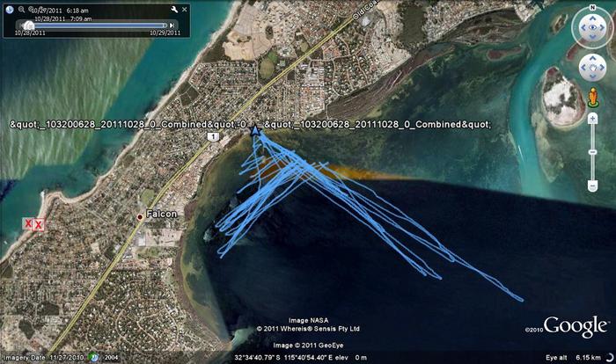Open the 2004 historical imagery clock

tap(98, 358)
